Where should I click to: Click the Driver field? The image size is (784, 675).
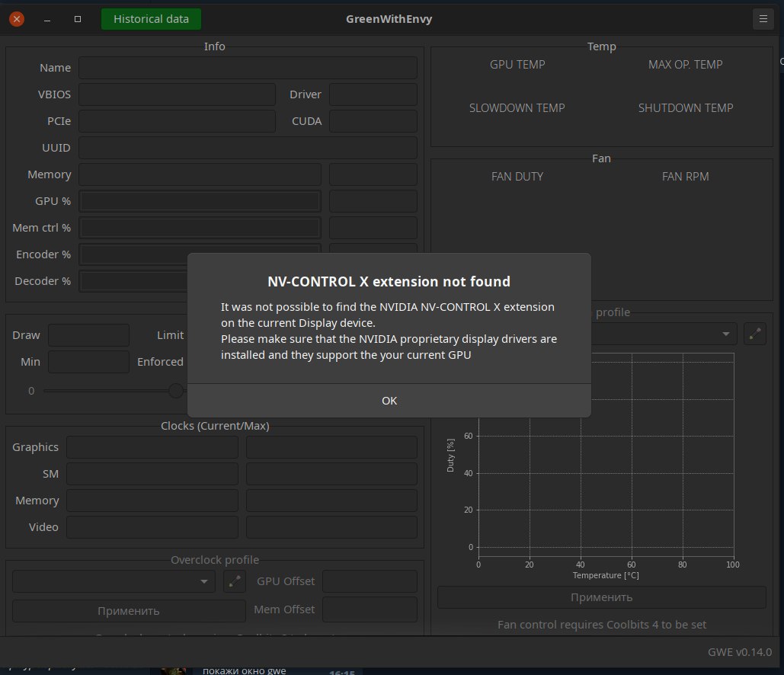pyautogui.click(x=373, y=94)
